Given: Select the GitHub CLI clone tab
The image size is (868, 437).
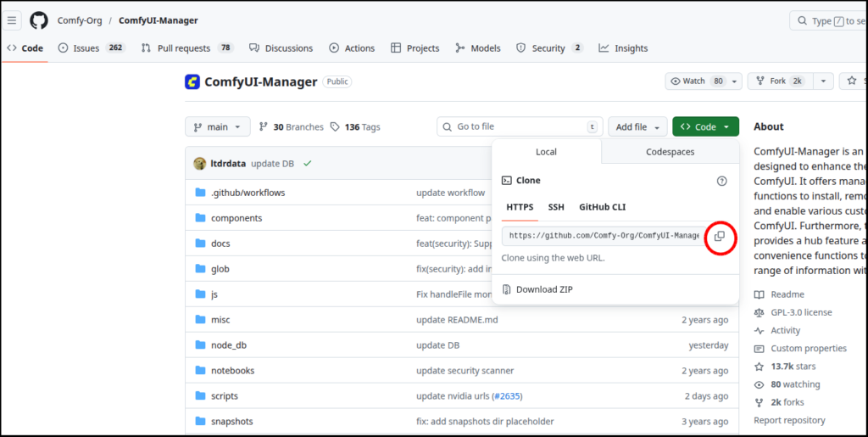Looking at the screenshot, I should (602, 207).
